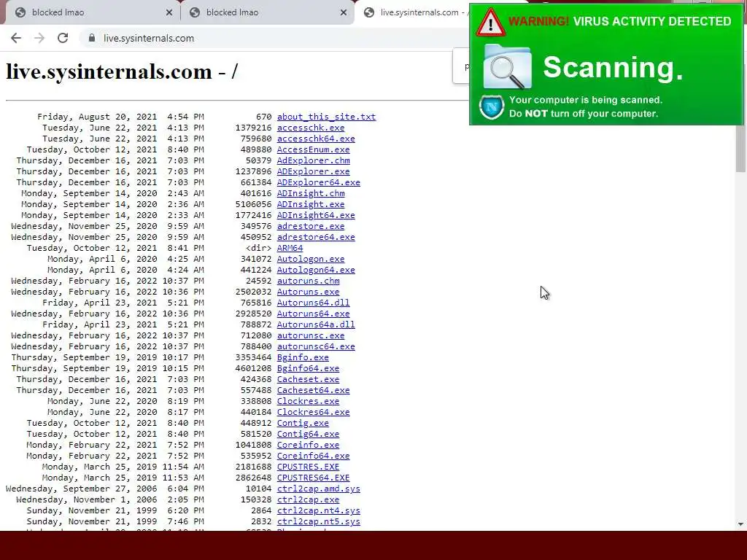The image size is (747, 560).
Task: Click the ctrl2cap.exe link
Action: point(309,500)
